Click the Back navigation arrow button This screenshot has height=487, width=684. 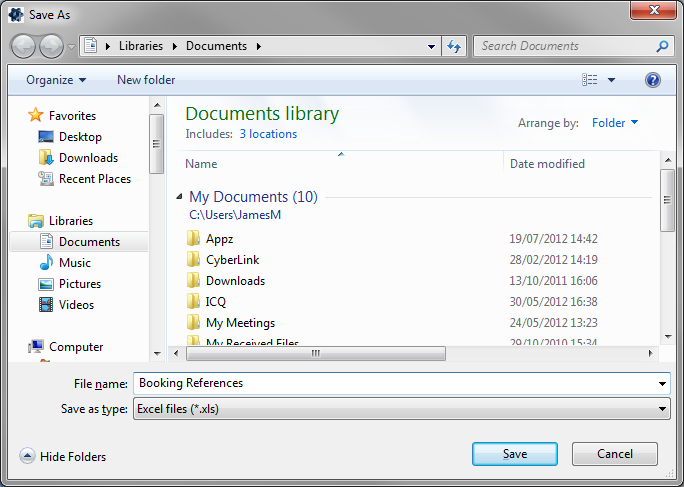tap(24, 46)
